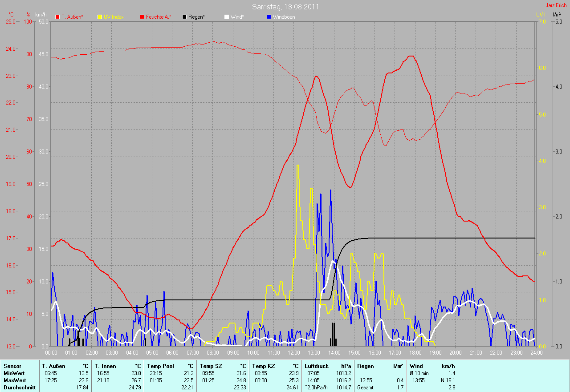Click the '06:00' time axis label
Viewport: 570px width, 392px height.
(x=172, y=352)
